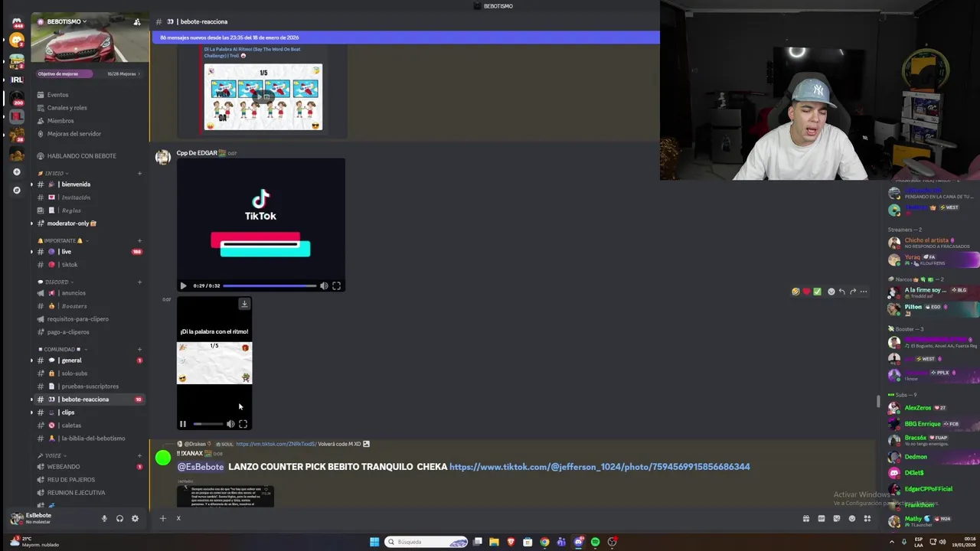
Task: Collapse the COMUNIDAD category
Action: click(x=59, y=350)
